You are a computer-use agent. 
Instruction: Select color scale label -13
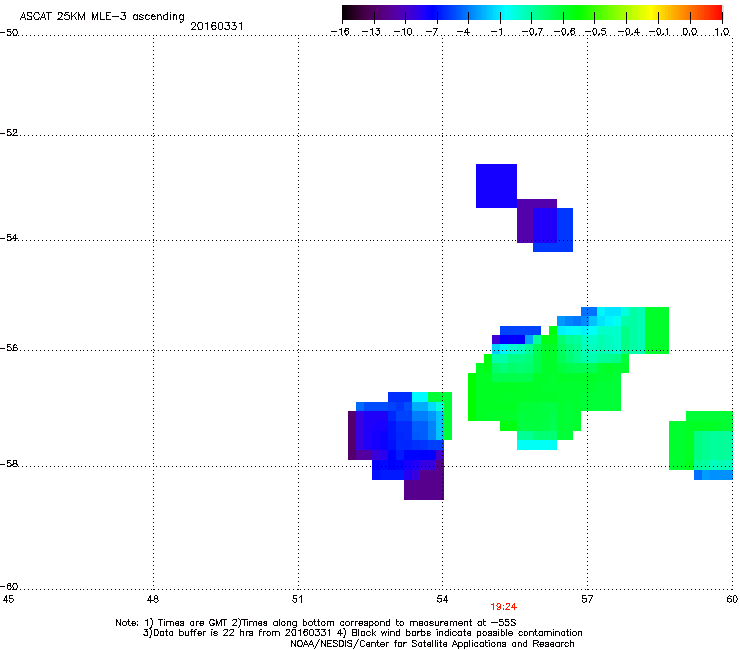click(371, 32)
